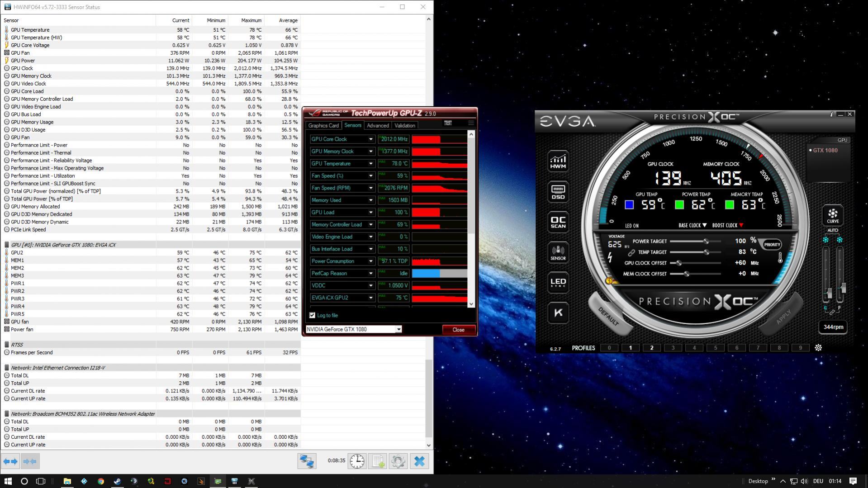Reset the HWiNFO clock timer
This screenshot has width=868, height=488.
click(x=357, y=461)
